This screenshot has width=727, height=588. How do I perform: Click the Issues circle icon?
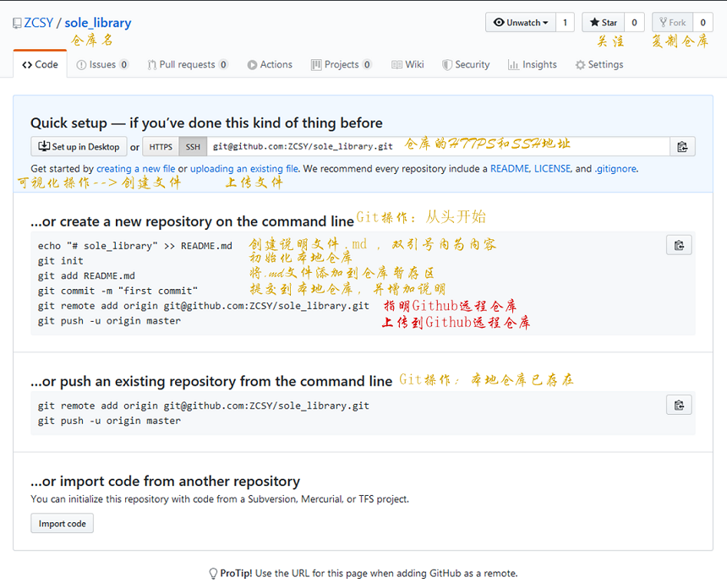(81, 65)
